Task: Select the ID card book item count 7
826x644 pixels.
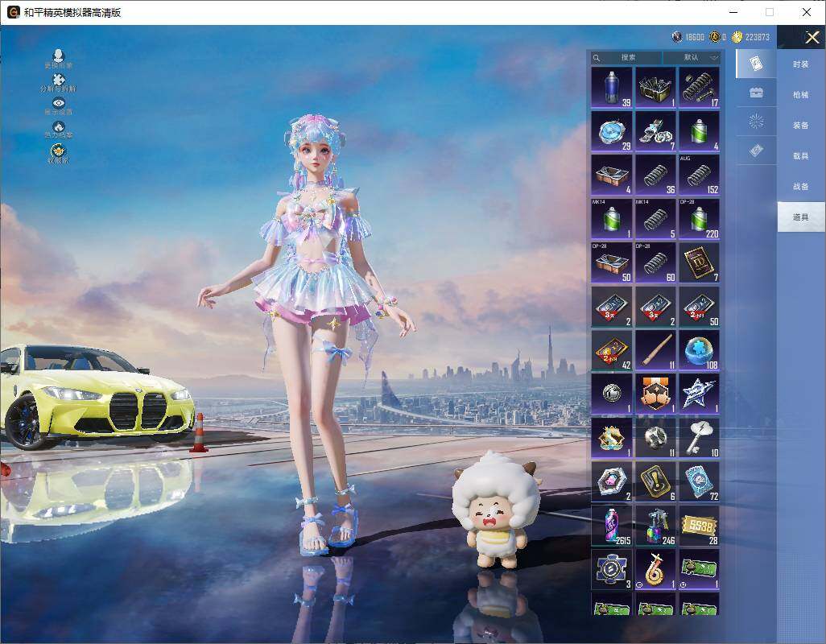Action: pos(699,262)
